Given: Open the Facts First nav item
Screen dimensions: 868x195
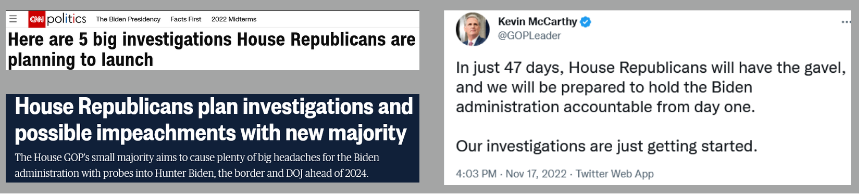Looking at the screenshot, I should (x=185, y=19).
